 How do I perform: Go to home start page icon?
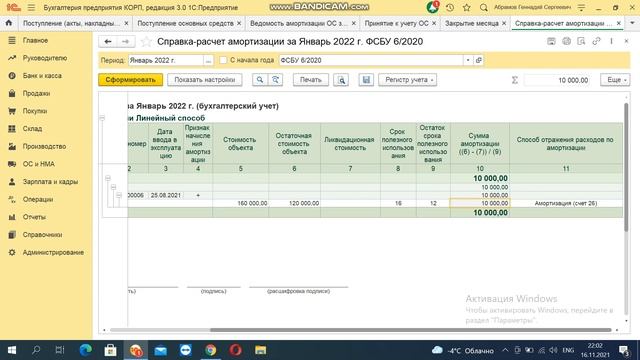[9, 23]
